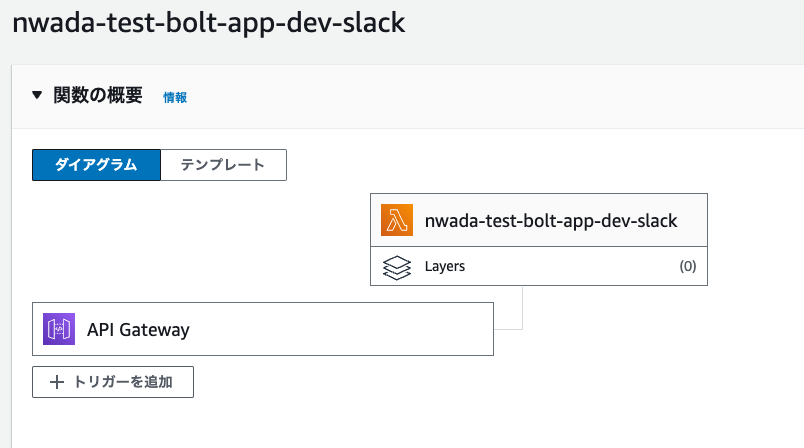Switch to the ダイアグラム tab

(x=96, y=165)
